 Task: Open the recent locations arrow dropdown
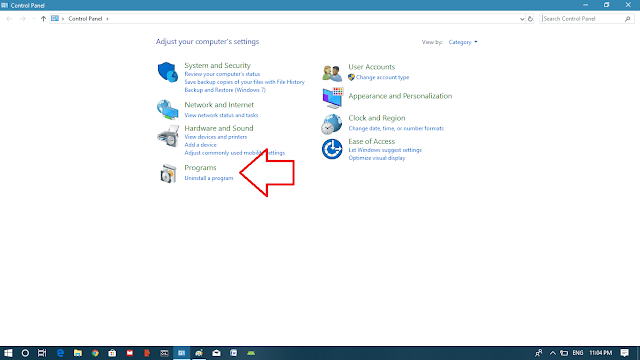click(x=33, y=19)
